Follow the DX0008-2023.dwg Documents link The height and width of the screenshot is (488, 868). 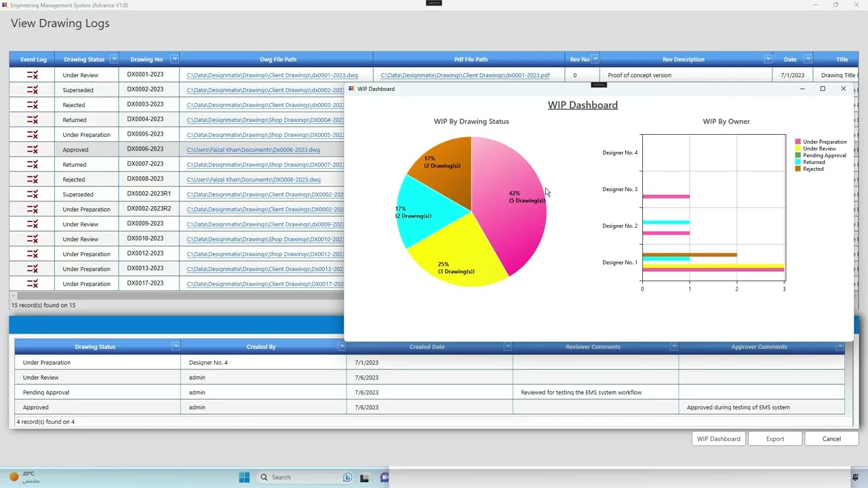(254, 180)
